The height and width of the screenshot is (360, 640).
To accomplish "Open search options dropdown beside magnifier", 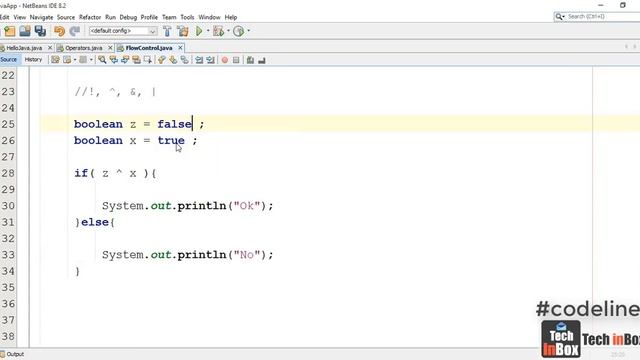I will (563, 17).
